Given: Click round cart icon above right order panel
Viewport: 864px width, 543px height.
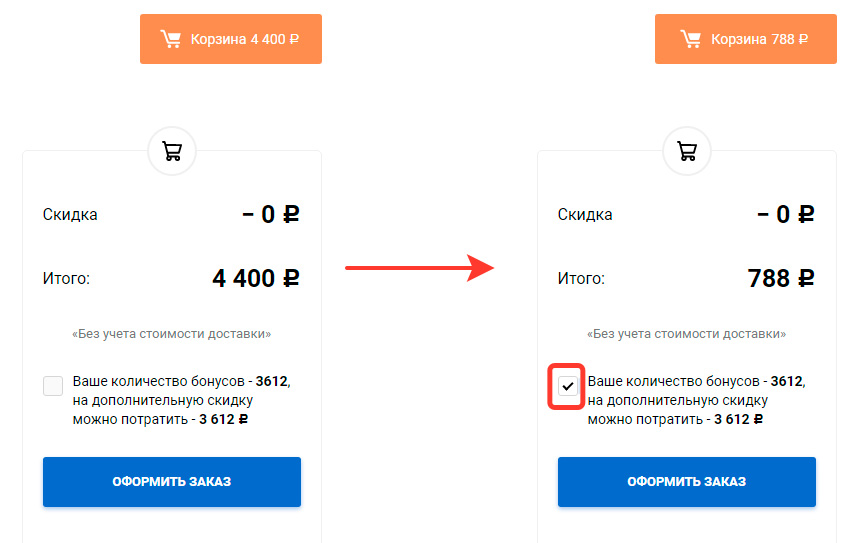Looking at the screenshot, I should [687, 151].
